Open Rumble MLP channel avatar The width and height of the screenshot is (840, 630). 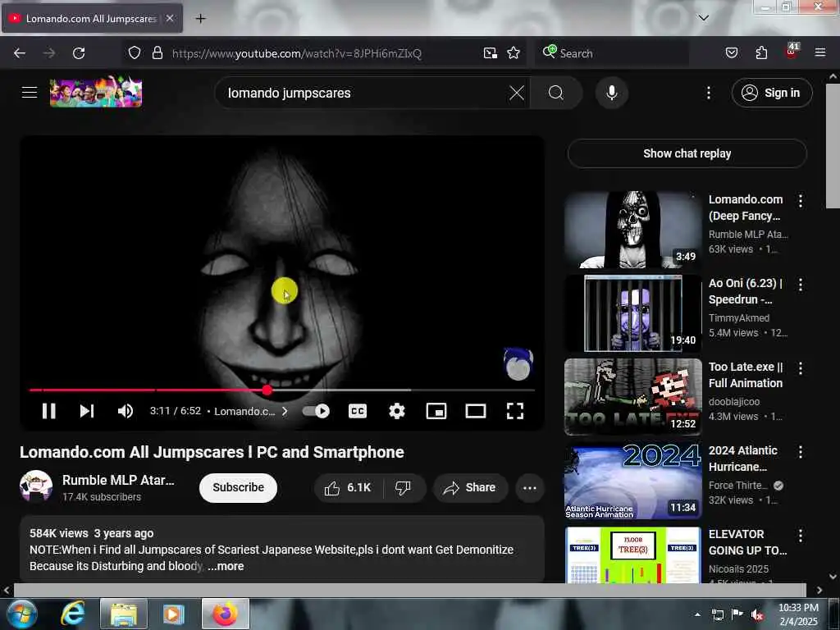click(36, 486)
